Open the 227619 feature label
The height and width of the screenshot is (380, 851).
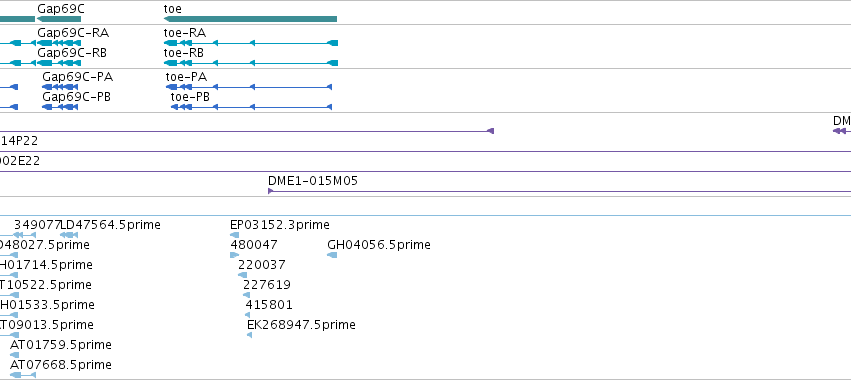point(267,284)
